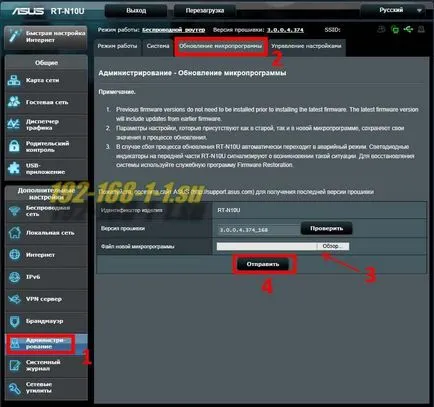Click the Локальная сеть house icon
Viewport: 434px width, 407px height.
coord(15,233)
